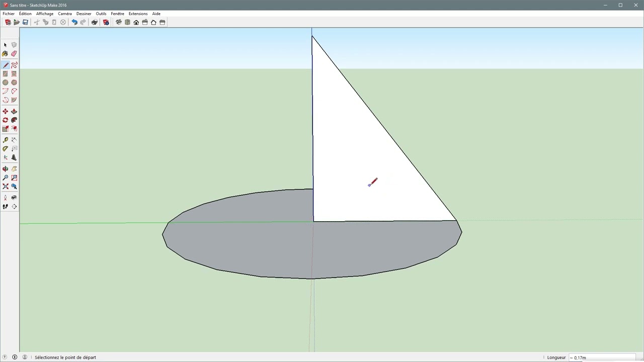
Task: Redo the last undone action
Action: 83,22
